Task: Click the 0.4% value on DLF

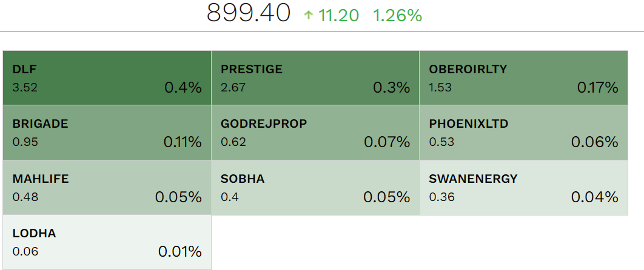Action: 183,88
